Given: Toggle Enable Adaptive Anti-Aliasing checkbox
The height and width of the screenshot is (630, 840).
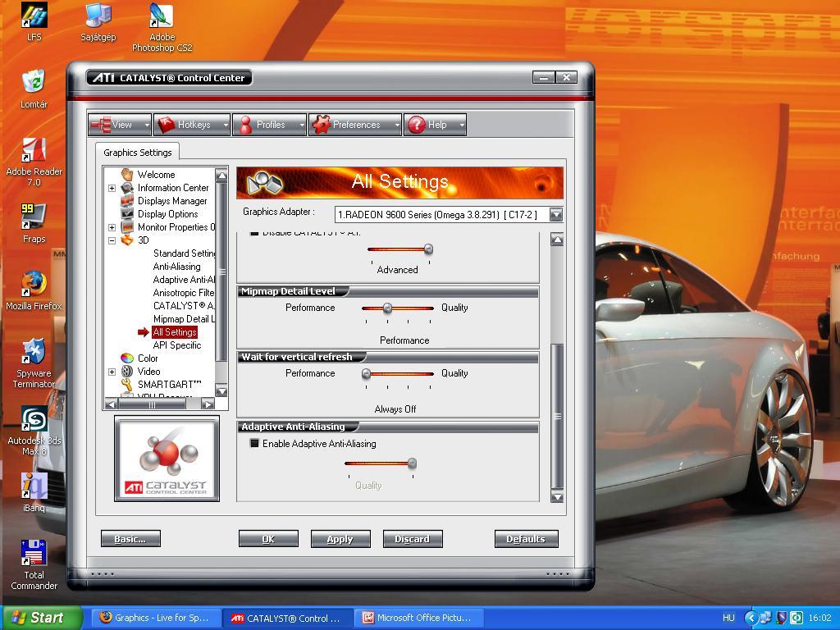Looking at the screenshot, I should coord(254,443).
